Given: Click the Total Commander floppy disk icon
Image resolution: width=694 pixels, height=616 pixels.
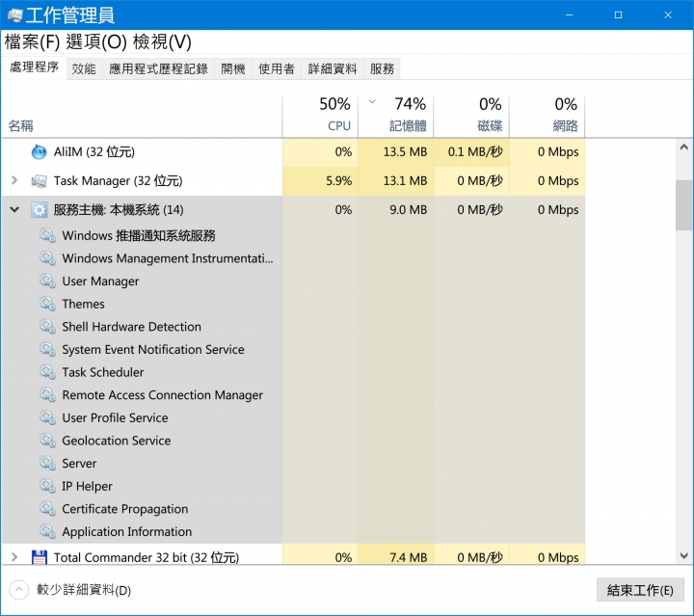Looking at the screenshot, I should 39,557.
